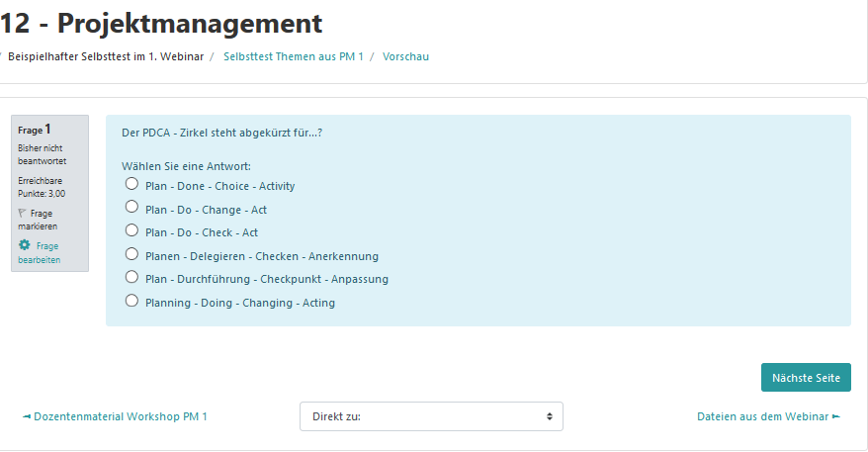Select 'Planning - Doing - Changing - Acting' answer
Screen dimensions: 868x452
click(x=131, y=301)
